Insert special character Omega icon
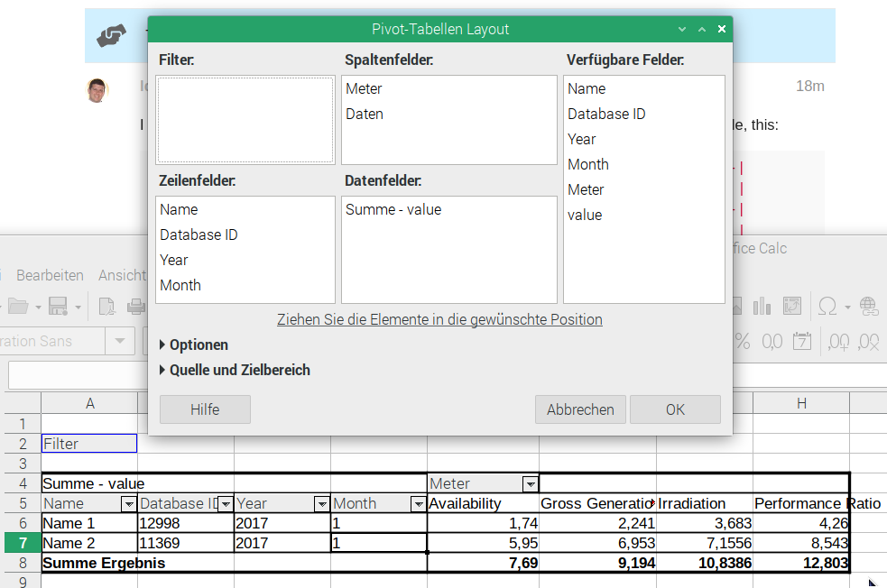Screen dimensions: 887x588 [827, 307]
